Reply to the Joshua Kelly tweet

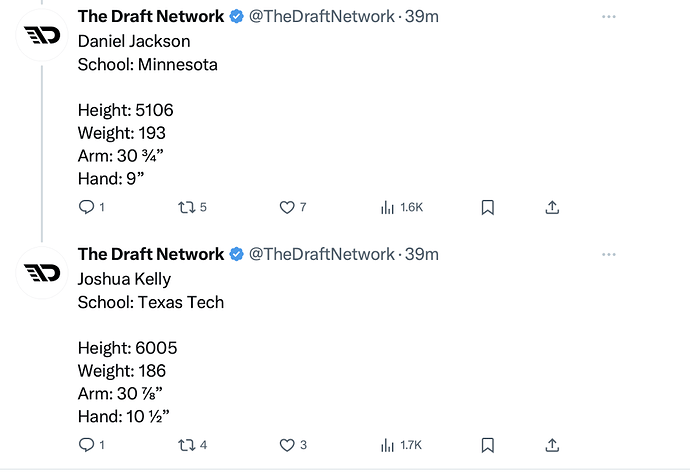tap(87, 444)
